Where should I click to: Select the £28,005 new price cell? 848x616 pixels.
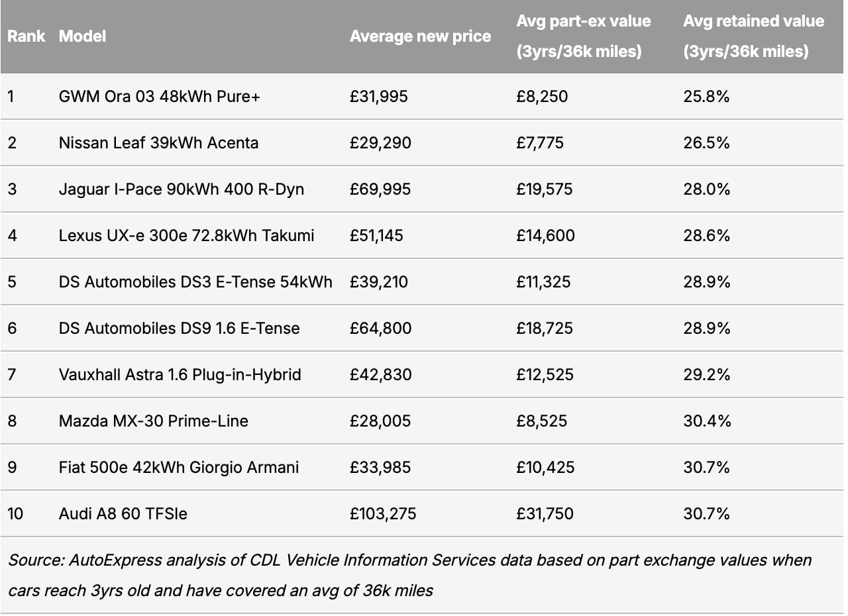click(380, 421)
